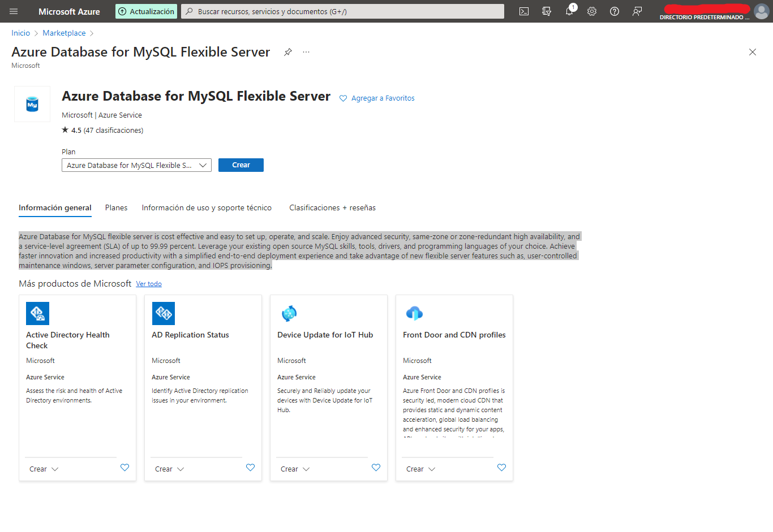Open Información de uso y soporte técnico tab
Image resolution: width=773 pixels, height=532 pixels.
pyautogui.click(x=207, y=208)
